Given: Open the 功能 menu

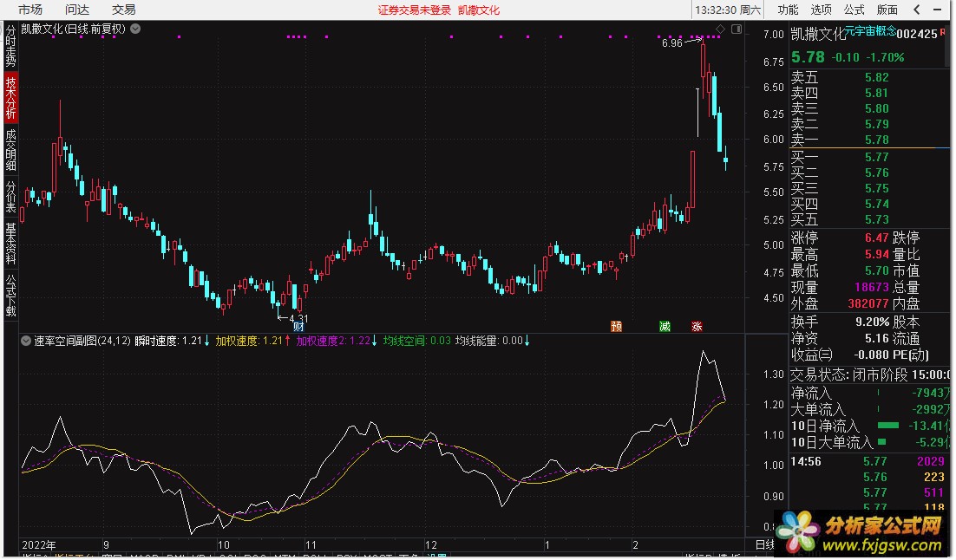Looking at the screenshot, I should pos(787,10).
